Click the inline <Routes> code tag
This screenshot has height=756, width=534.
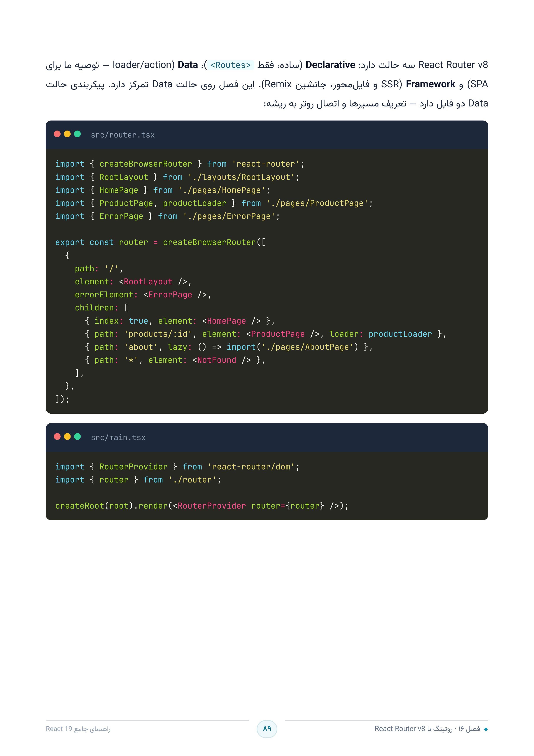pyautogui.click(x=231, y=65)
